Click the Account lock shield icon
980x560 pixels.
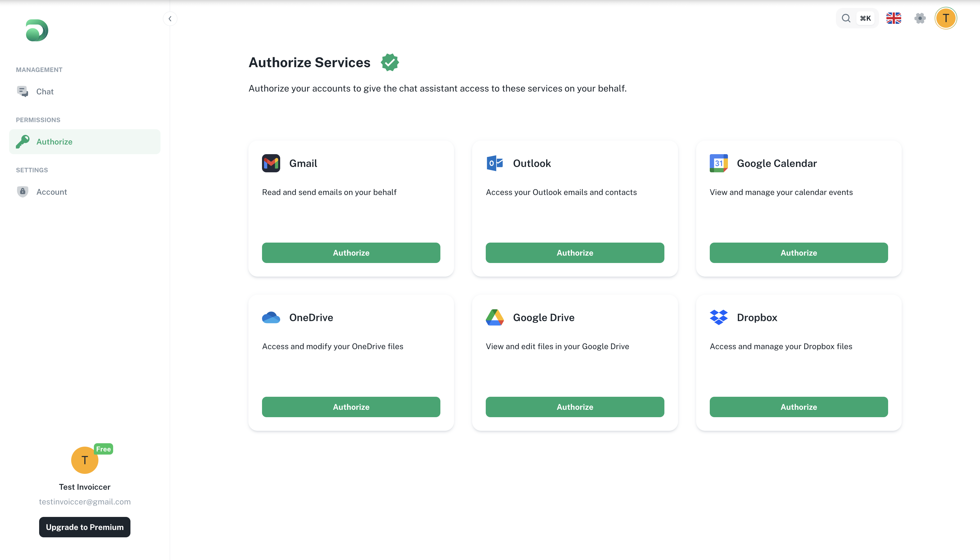[x=23, y=192]
